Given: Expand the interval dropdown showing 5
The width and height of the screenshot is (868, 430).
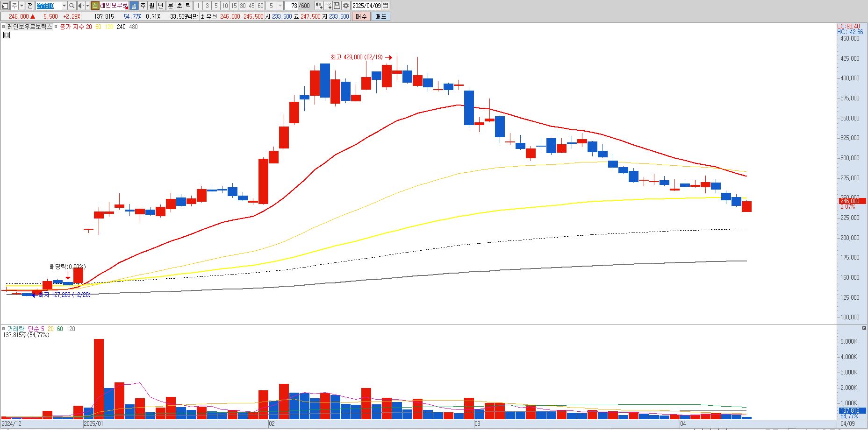Looking at the screenshot, I should tap(280, 6).
